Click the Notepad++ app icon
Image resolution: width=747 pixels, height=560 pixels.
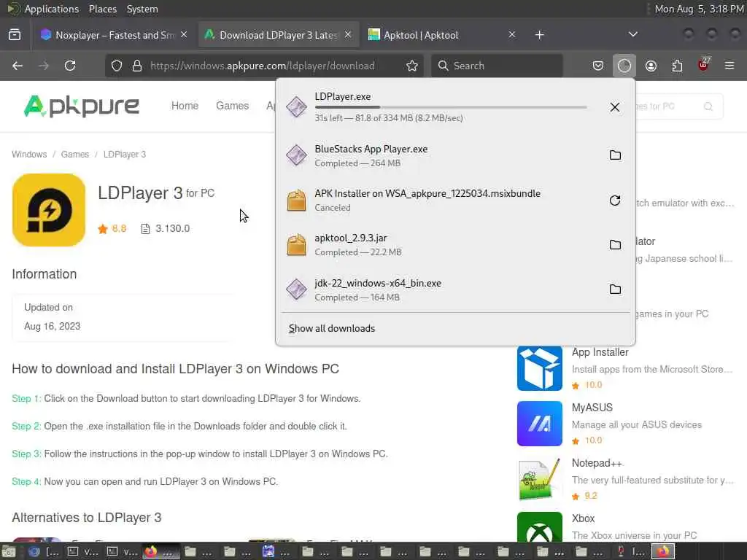point(540,479)
